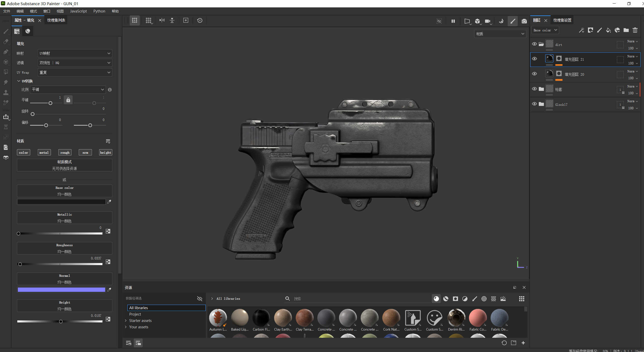Filter assets by brushes icon
This screenshot has height=352, width=644.
[x=474, y=299]
